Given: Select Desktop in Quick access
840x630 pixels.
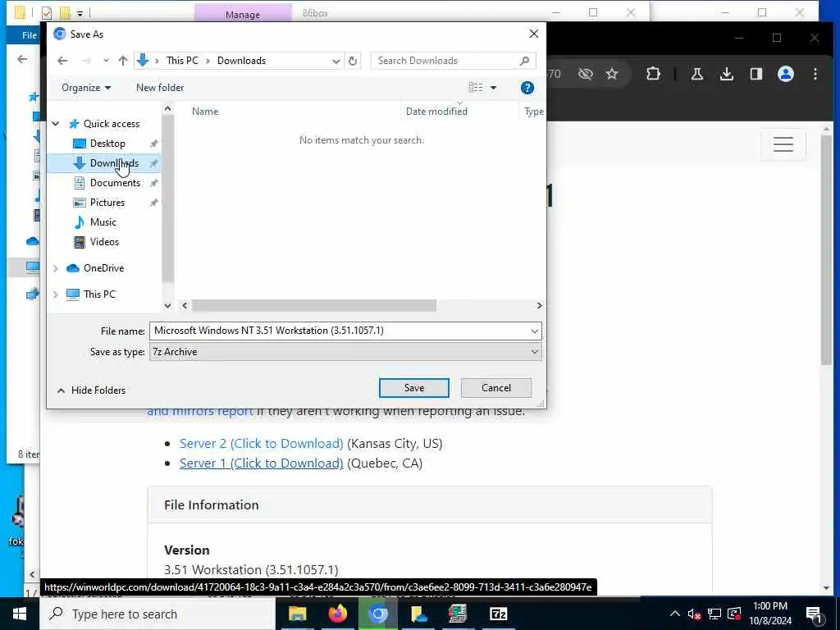Looking at the screenshot, I should 107,144.
